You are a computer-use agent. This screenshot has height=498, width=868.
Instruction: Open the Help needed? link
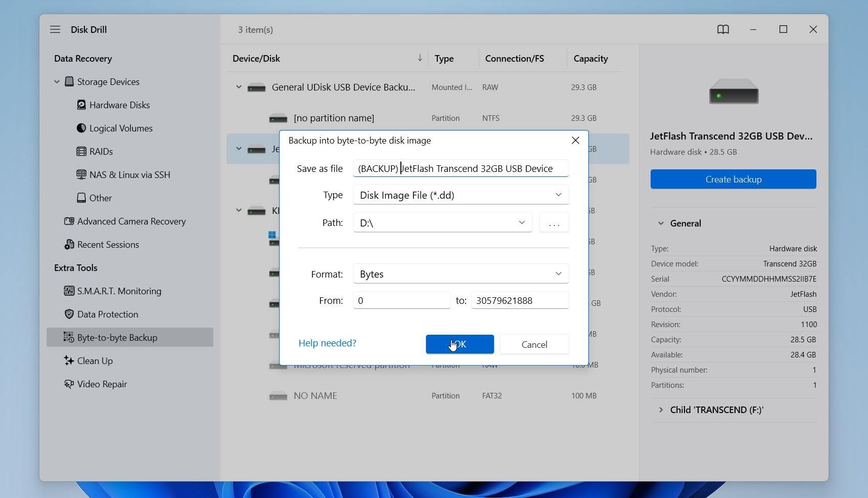(327, 343)
